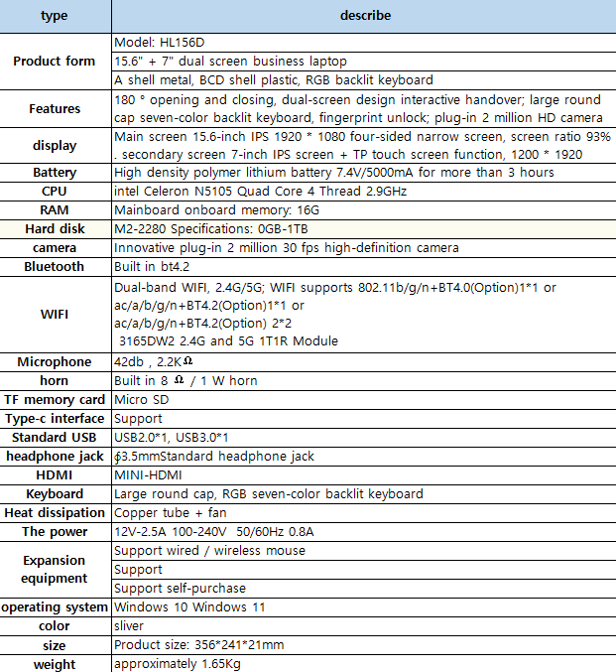Screen dimensions: 616x672
Task: Click the 'WIFI' row label cell
Action: click(x=55, y=314)
